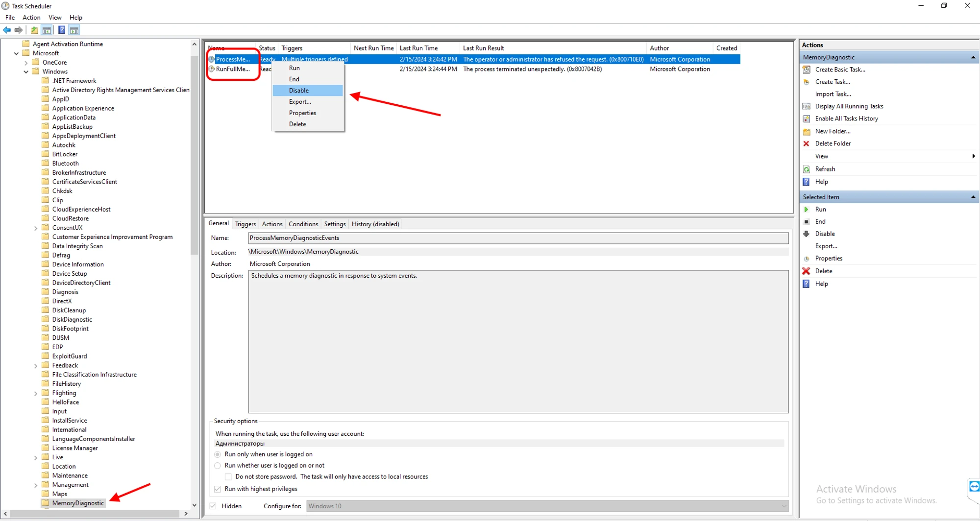This screenshot has height=521, width=980.
Task: Choose Disable in the context menu
Action: 299,91
